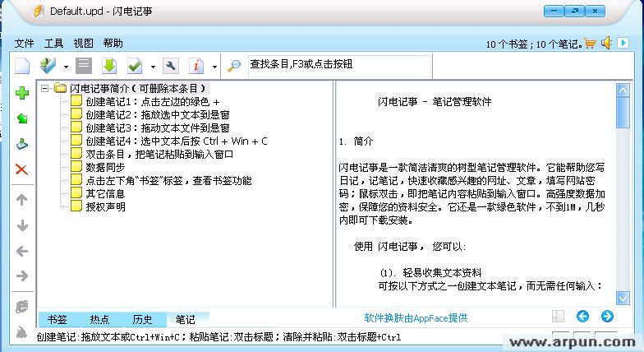Click the tray import sidebar icon
Screen dimensions: 644x352
tap(22, 145)
